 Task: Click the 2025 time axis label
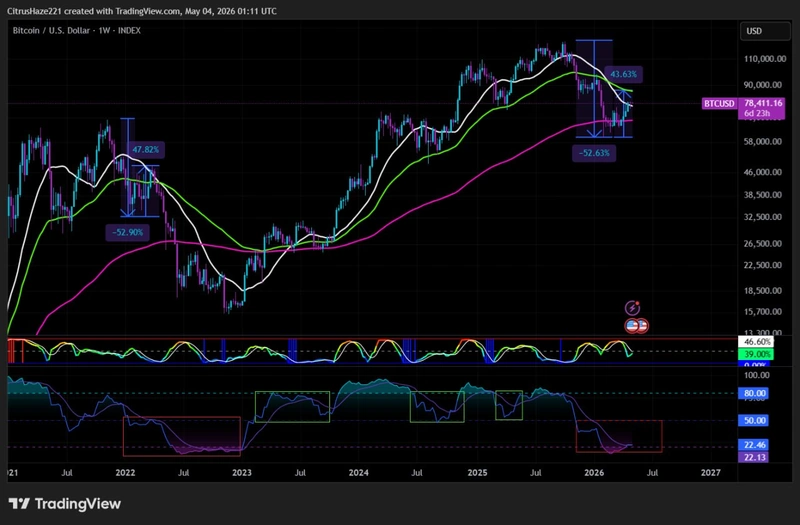[478, 473]
